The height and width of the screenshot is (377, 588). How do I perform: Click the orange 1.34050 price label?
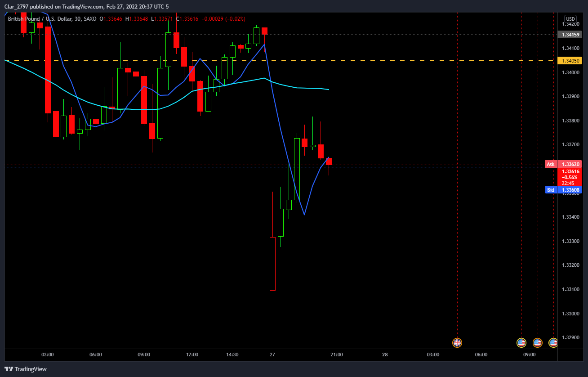570,60
